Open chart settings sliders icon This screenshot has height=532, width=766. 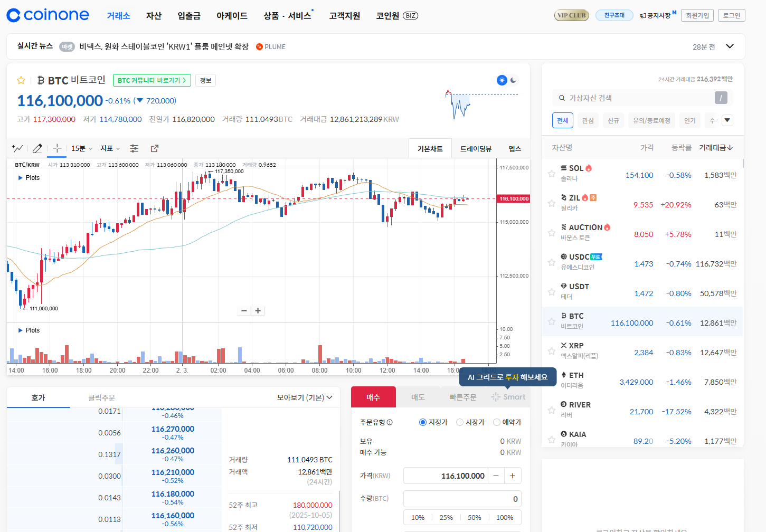134,148
